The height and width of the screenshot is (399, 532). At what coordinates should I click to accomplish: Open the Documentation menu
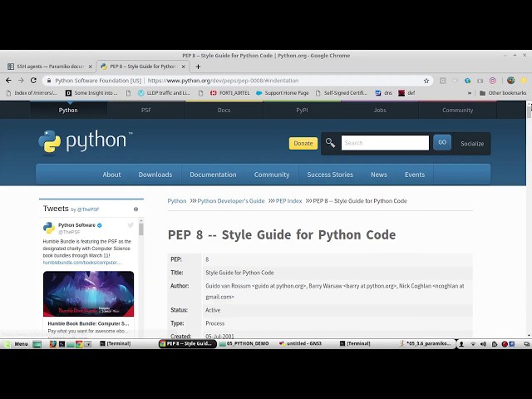click(x=213, y=175)
